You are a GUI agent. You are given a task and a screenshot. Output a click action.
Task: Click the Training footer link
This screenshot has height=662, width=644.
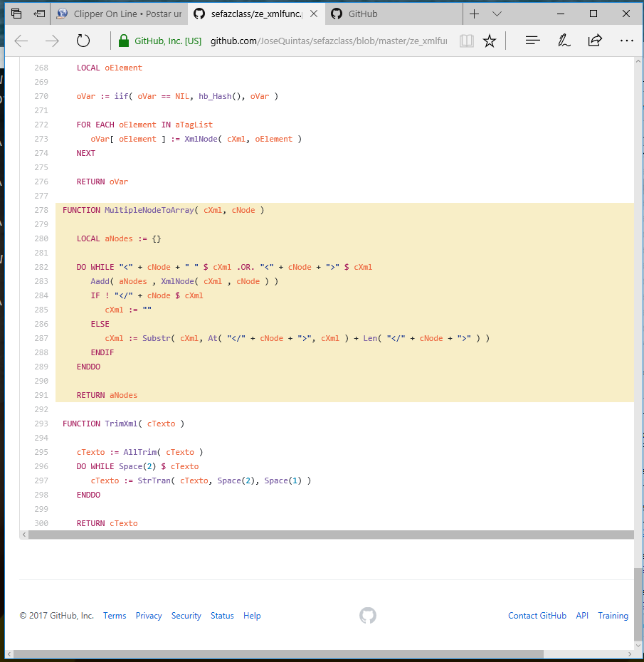pyautogui.click(x=613, y=616)
